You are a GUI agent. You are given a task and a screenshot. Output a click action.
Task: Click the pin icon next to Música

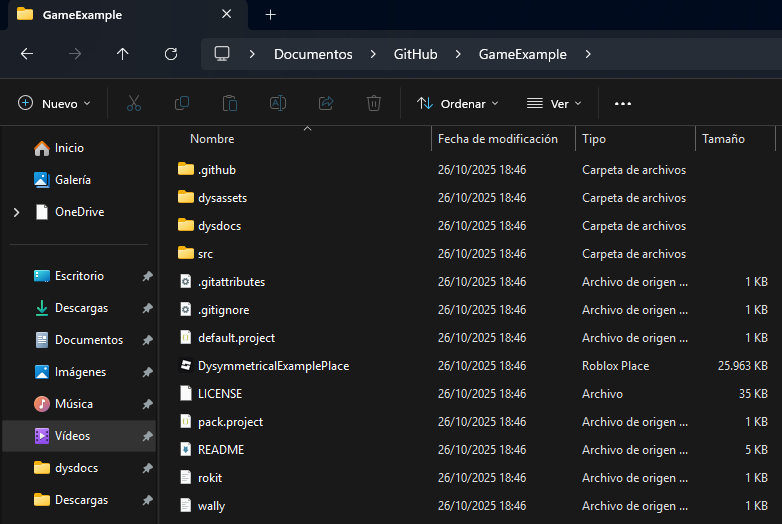point(147,404)
